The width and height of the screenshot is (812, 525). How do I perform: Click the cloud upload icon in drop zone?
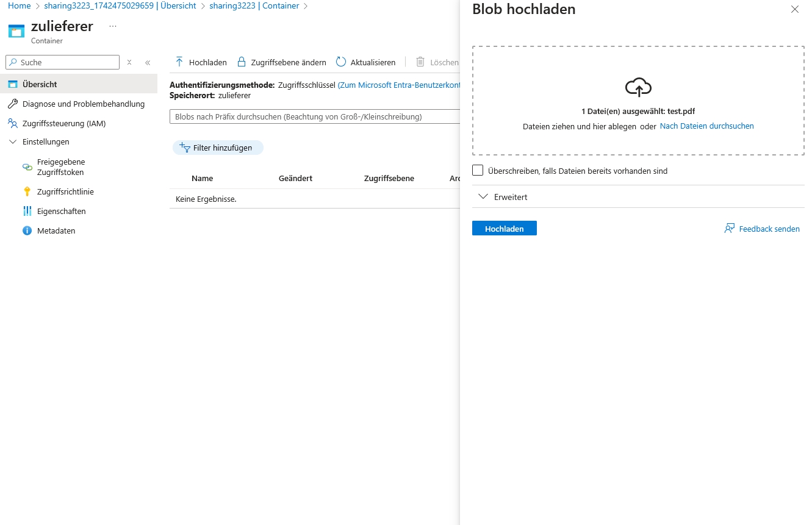pos(638,88)
